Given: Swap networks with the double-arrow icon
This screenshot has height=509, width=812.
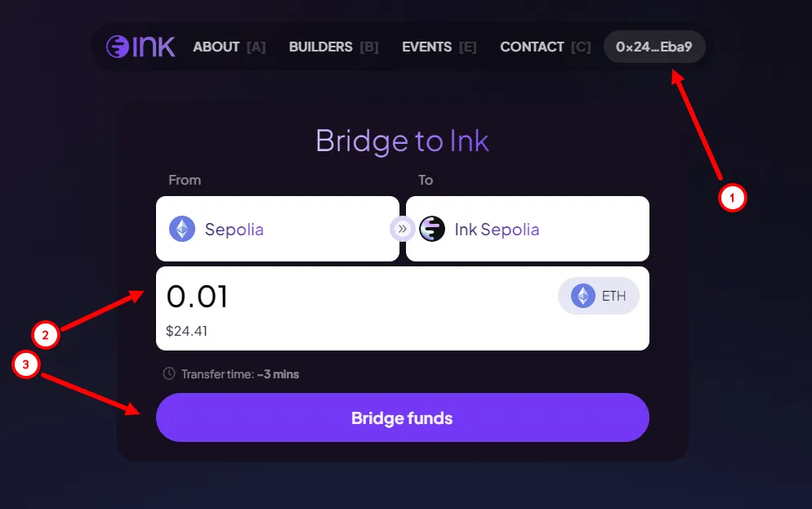Looking at the screenshot, I should point(402,229).
